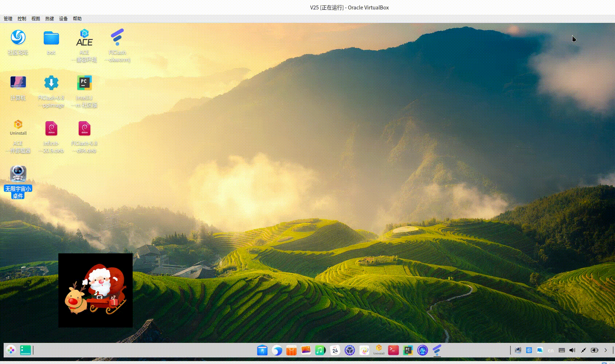This screenshot has height=364, width=615.
Task: Click the Santa Claus sleigh desktop widget
Action: point(95,290)
